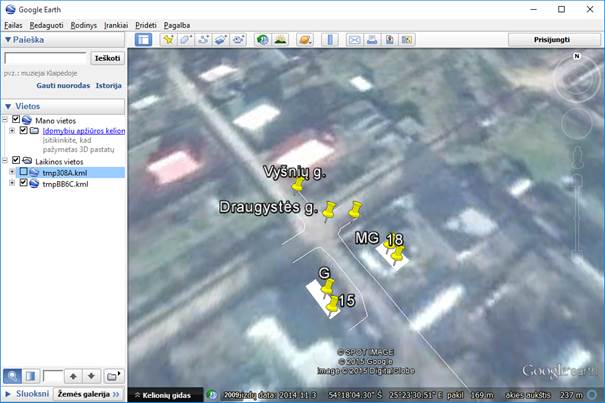Image resolution: width=605 pixels, height=403 pixels.
Task: Click the pushpin labeled 18
Action: [x=397, y=254]
